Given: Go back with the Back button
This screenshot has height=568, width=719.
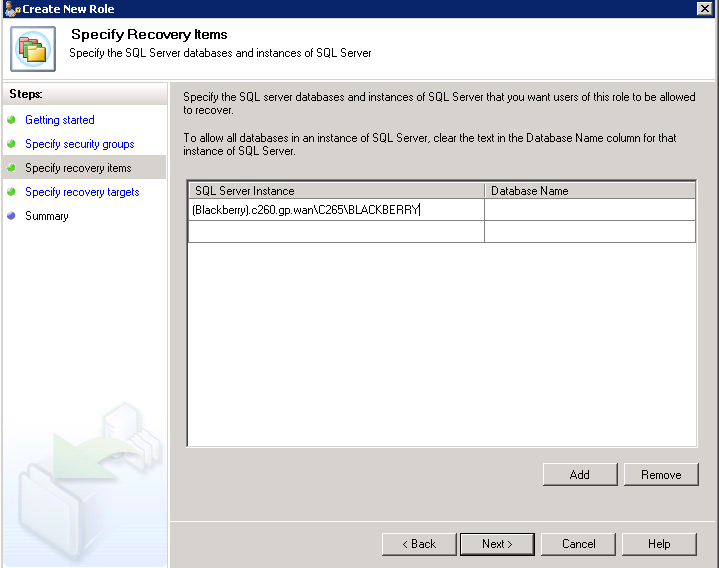Looking at the screenshot, I should coord(419,544).
